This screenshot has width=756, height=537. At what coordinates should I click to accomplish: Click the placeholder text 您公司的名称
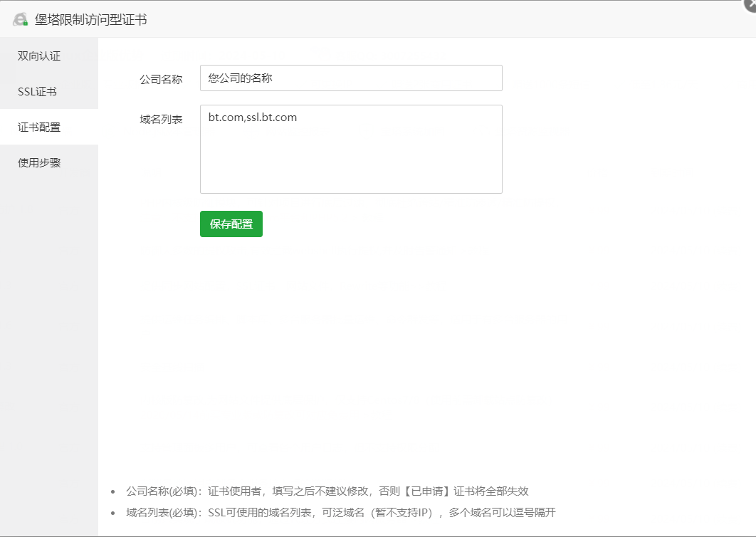click(x=239, y=78)
